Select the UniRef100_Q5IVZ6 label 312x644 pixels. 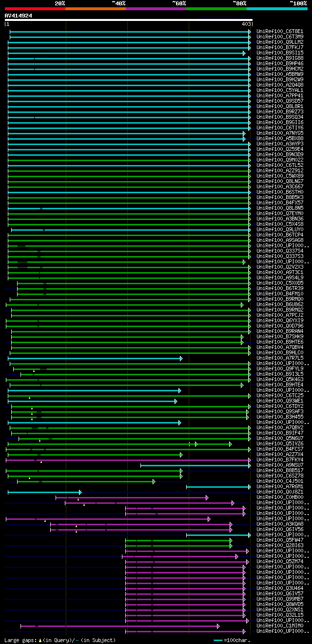(x=280, y=444)
